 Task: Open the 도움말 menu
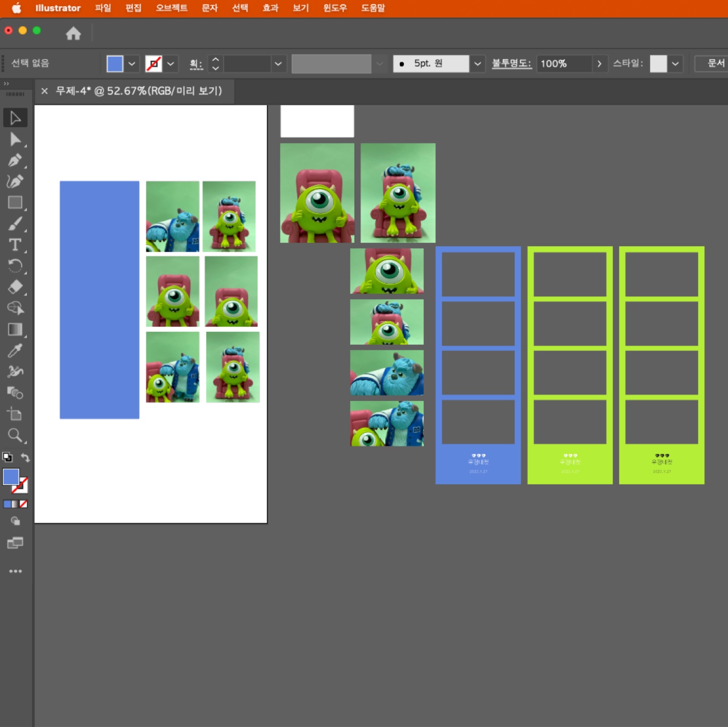point(373,8)
